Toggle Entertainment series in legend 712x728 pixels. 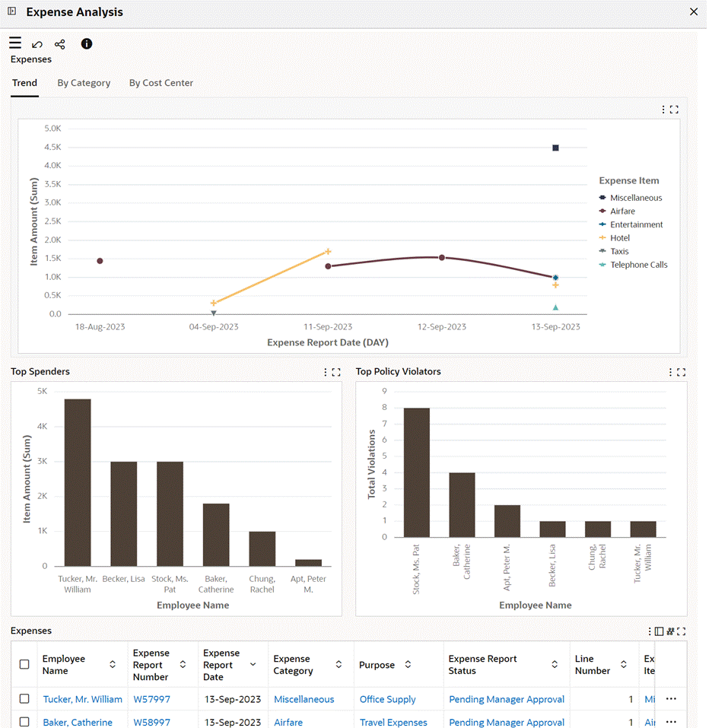(x=631, y=224)
